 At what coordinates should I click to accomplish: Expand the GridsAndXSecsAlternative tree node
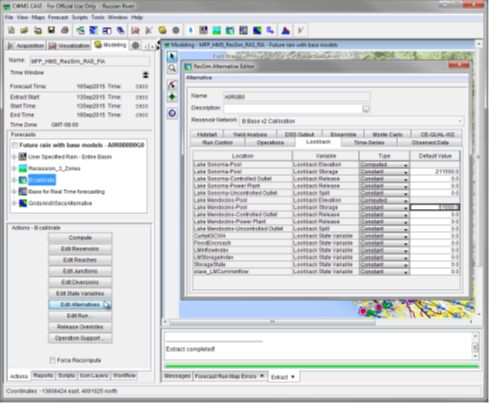point(14,203)
